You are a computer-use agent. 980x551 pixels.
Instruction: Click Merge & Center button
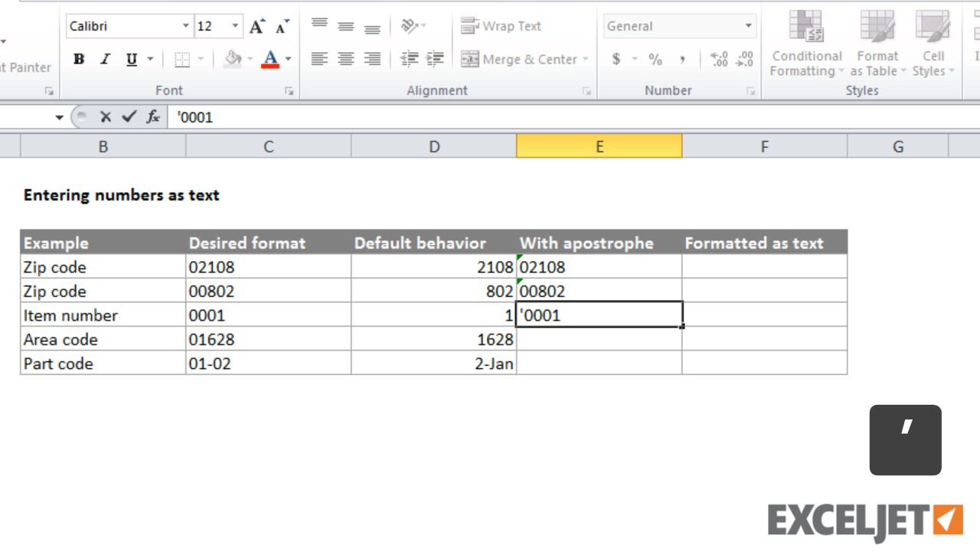(x=518, y=59)
